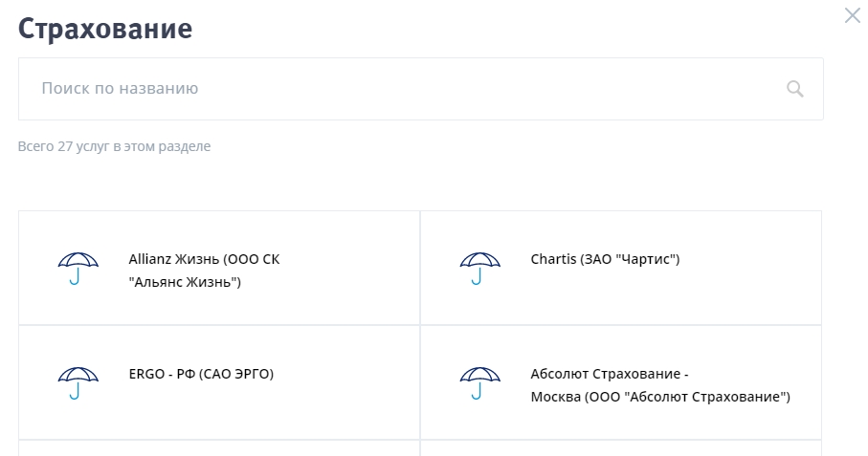Click the magnifier search icon
Screen dimensions: 868x456
pyautogui.click(x=794, y=89)
